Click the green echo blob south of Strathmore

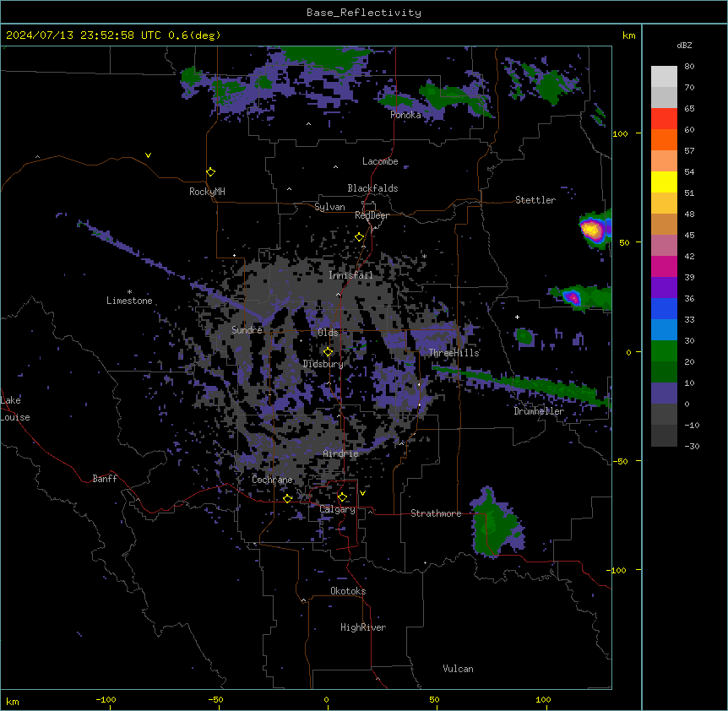497,524
